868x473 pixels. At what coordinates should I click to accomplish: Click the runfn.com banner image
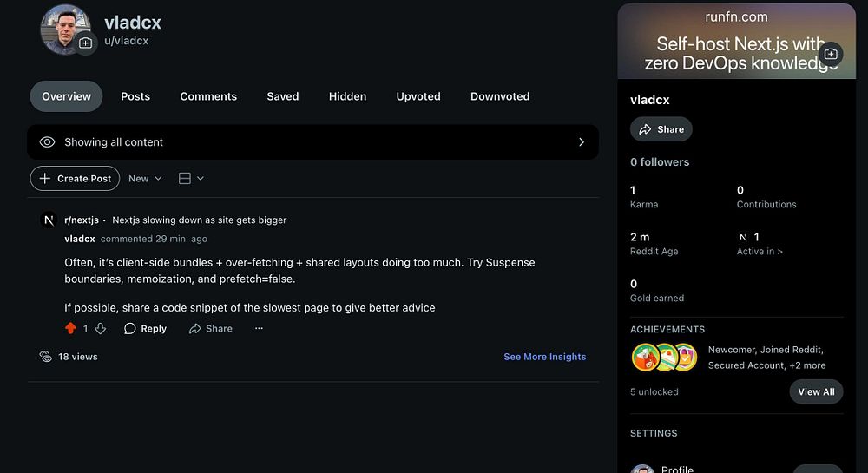pos(736,42)
